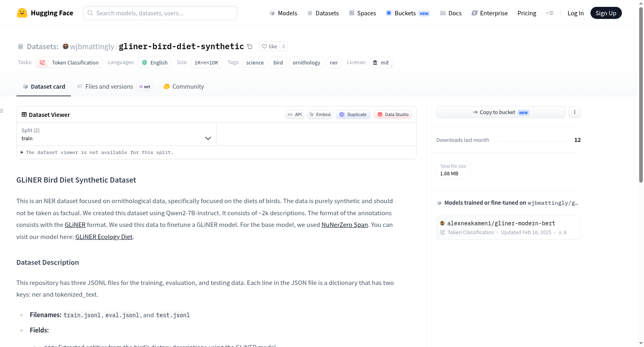Copy dataset name with the copy icon
Screen dimensions: 644x347
click(x=250, y=46)
